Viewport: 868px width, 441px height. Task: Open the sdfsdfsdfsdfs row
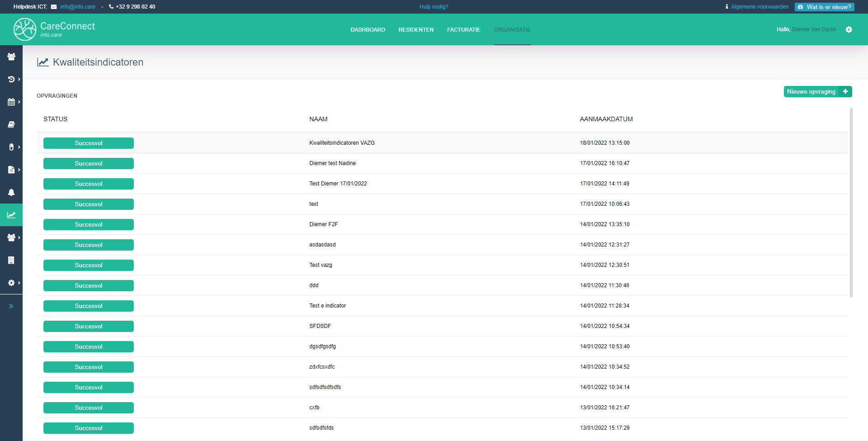coord(442,387)
